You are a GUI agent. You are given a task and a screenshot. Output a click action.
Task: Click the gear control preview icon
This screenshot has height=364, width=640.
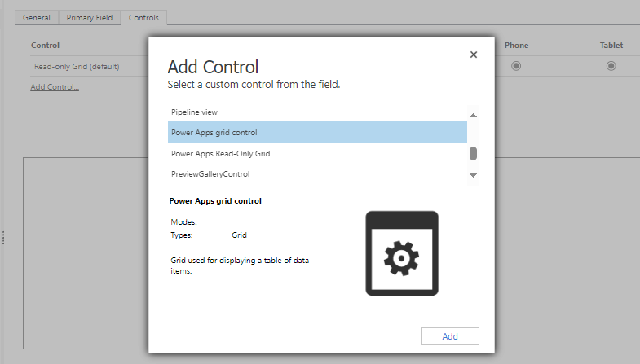pyautogui.click(x=402, y=252)
